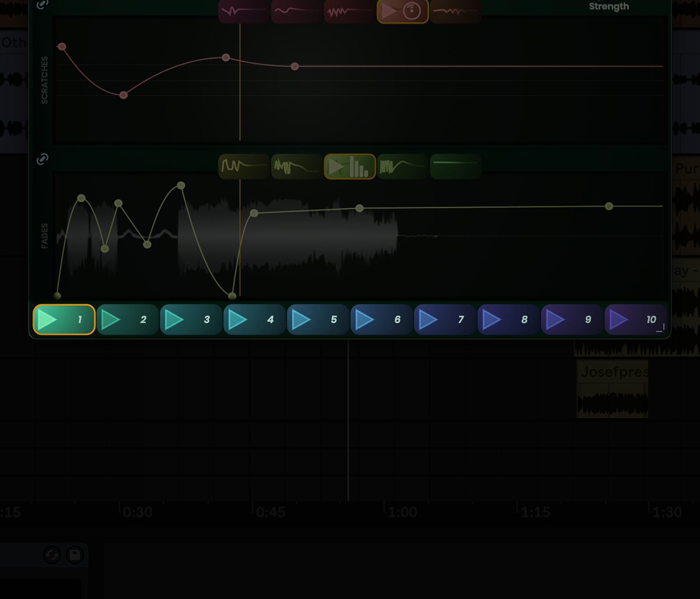
Task: Click the lowest point on scratches curve
Action: (x=123, y=95)
